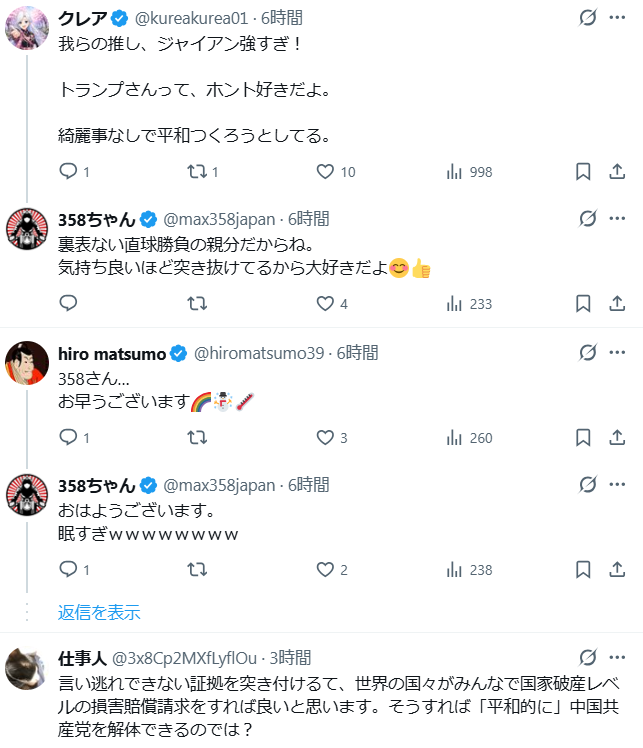Image resolution: width=643 pixels, height=748 pixels.
Task: Open Grok icon on 仕事人's post
Action: 588,658
